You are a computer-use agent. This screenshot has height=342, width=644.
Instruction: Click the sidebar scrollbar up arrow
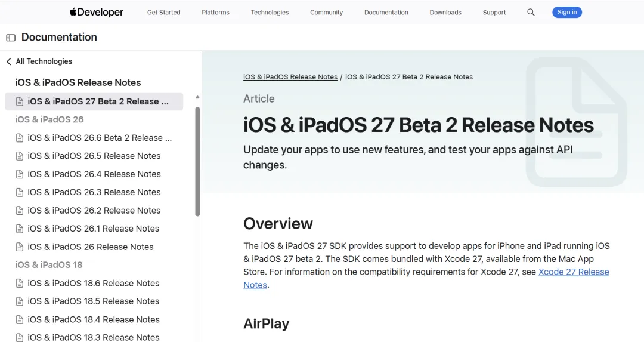[197, 97]
